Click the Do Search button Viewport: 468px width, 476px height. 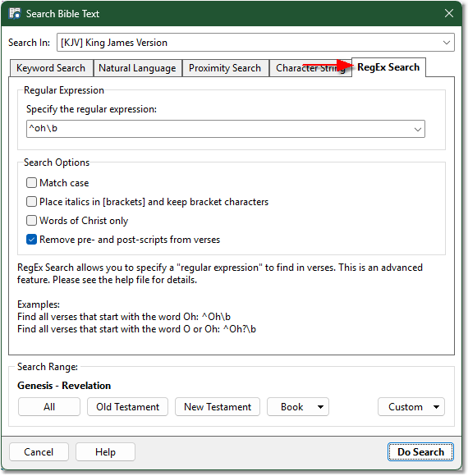coord(420,452)
